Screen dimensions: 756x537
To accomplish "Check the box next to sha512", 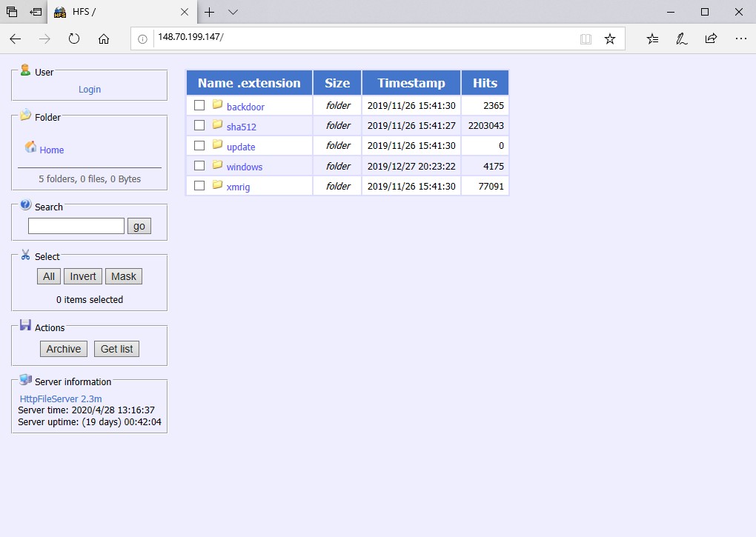I will tap(199, 125).
